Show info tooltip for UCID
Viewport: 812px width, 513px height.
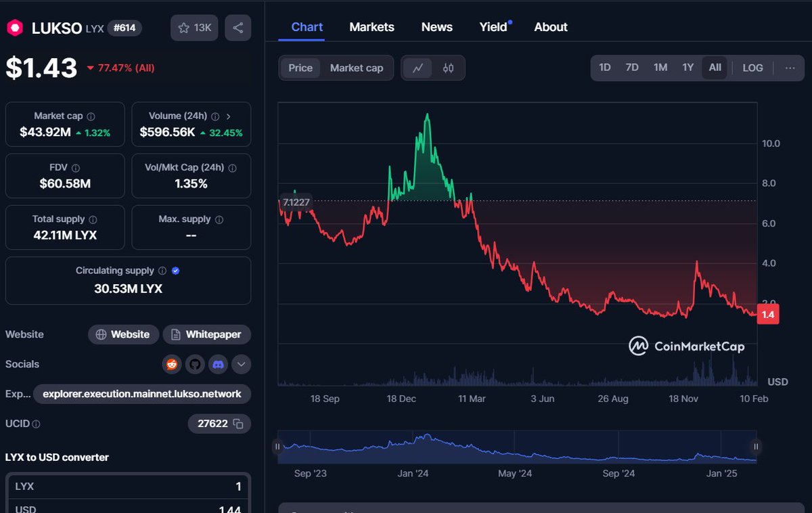[x=36, y=424]
